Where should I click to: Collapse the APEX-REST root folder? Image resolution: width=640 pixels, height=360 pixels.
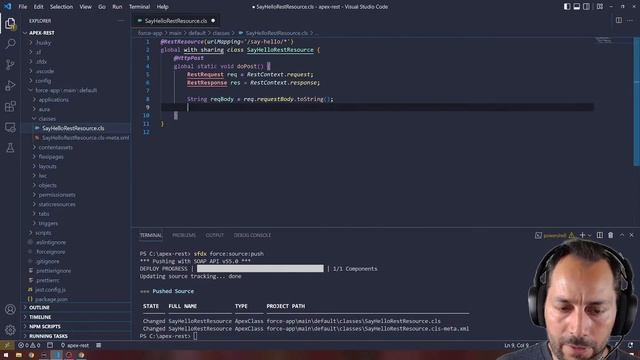pyautogui.click(x=41, y=33)
